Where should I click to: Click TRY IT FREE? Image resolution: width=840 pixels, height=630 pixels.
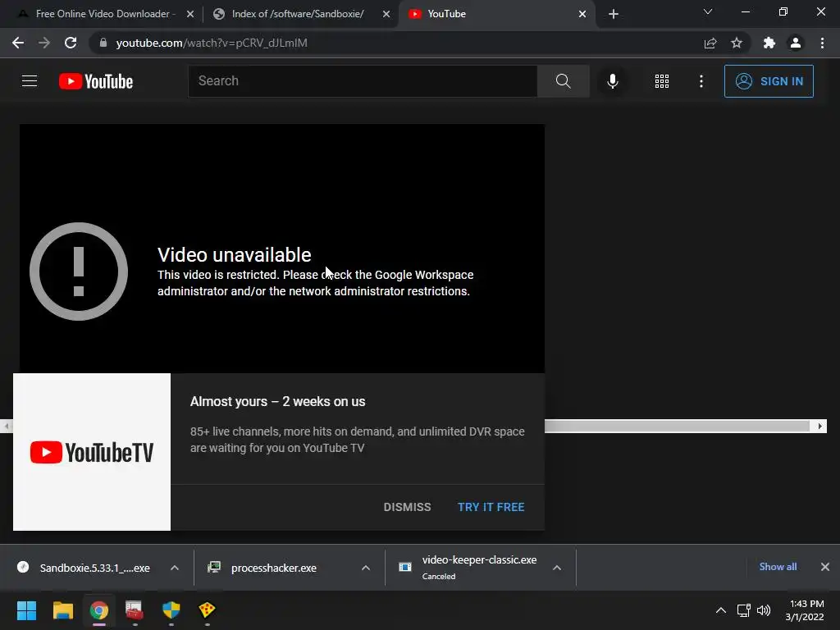491,507
